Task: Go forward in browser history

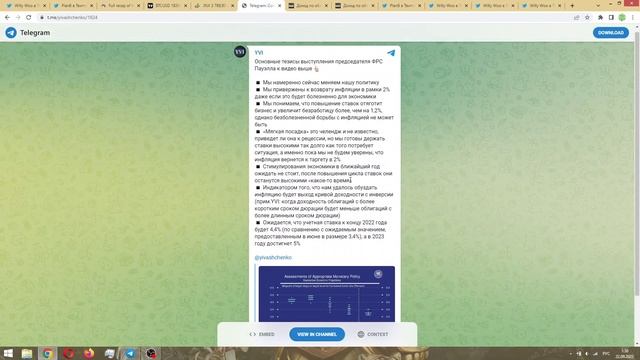Action: [18, 18]
